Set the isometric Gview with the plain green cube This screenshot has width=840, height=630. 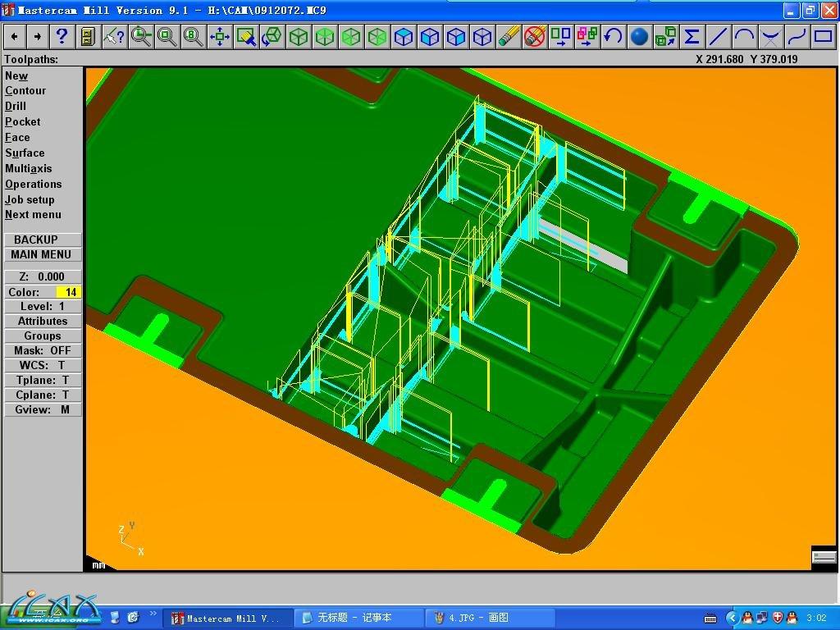298,37
